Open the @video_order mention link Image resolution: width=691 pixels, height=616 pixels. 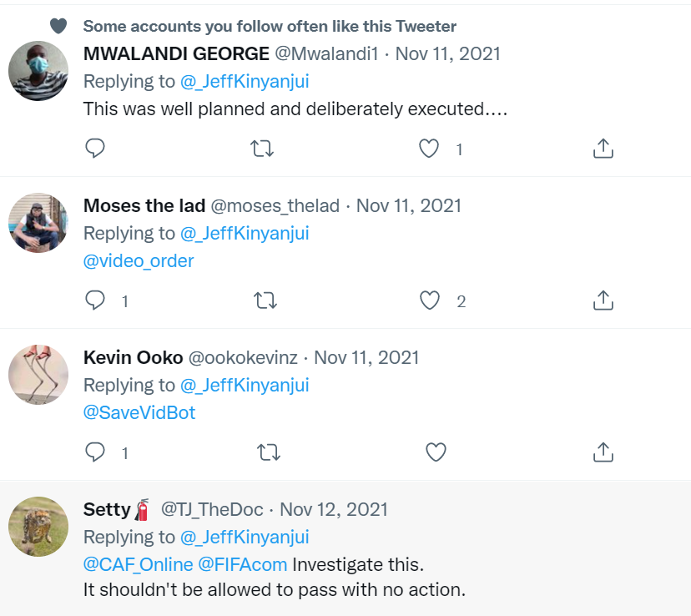(139, 260)
